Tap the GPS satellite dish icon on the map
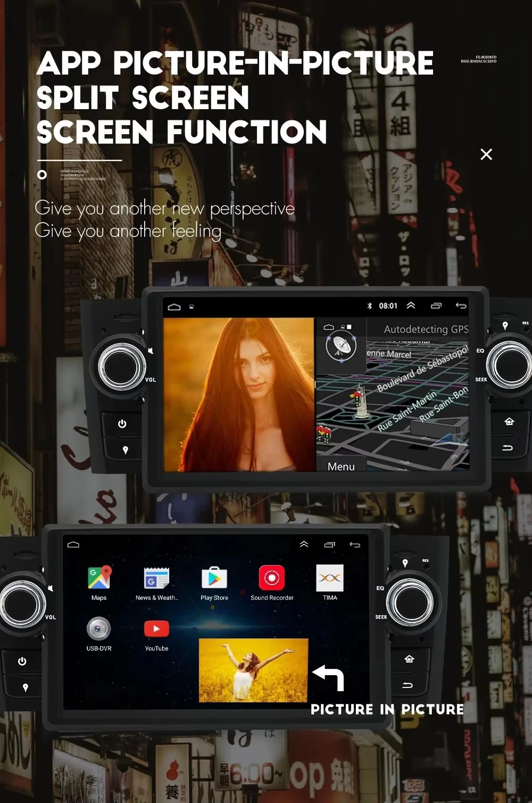532x803 pixels. 340,347
